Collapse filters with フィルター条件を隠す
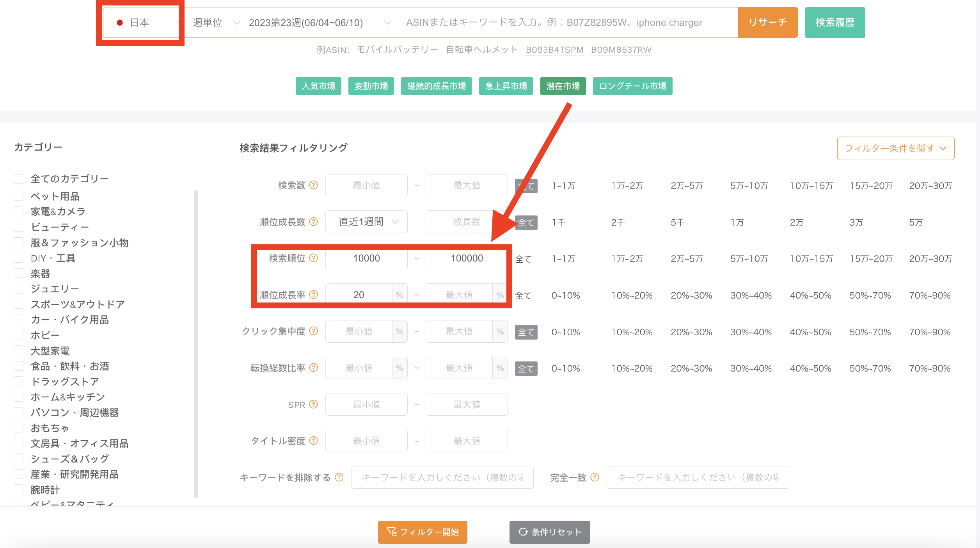This screenshot has height=548, width=980. click(x=896, y=148)
